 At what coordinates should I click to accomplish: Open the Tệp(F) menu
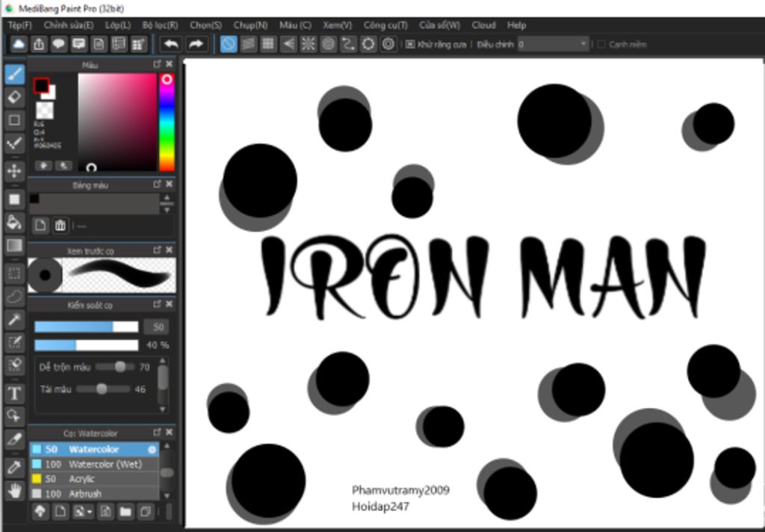(x=20, y=25)
